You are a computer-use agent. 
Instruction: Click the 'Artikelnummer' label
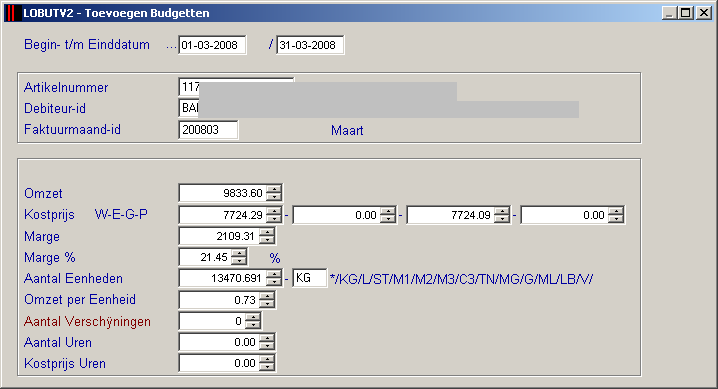pyautogui.click(x=66, y=87)
